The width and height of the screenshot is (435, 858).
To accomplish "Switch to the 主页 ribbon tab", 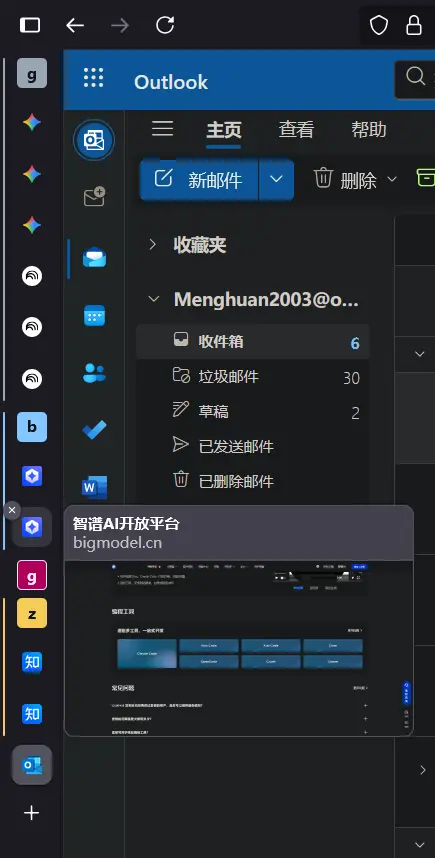I will [224, 130].
